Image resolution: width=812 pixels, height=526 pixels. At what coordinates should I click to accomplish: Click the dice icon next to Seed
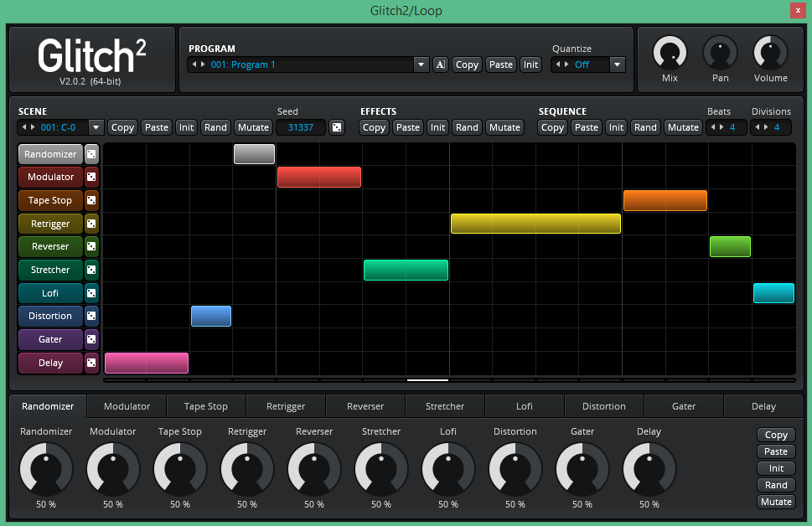coord(336,127)
